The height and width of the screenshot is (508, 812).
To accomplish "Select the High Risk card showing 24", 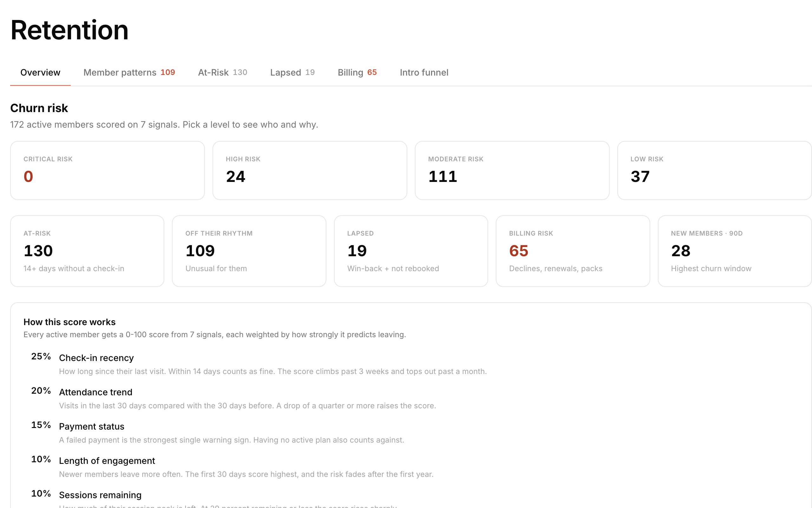I will click(310, 170).
